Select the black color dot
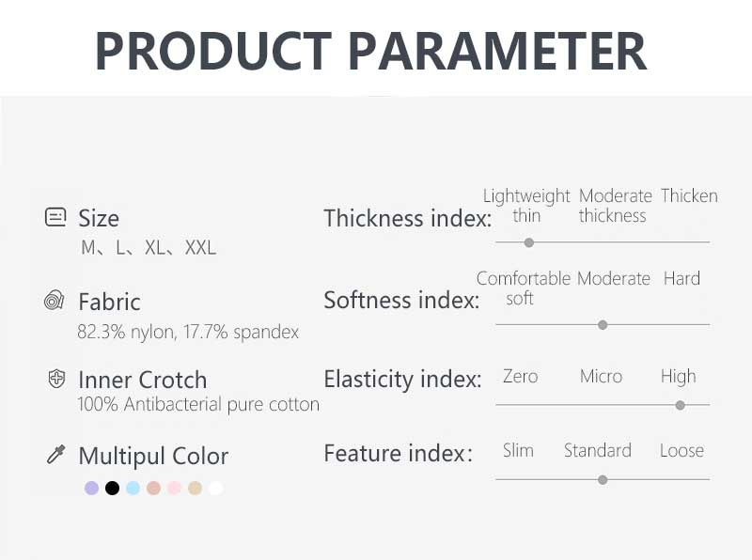Viewport: 752px width, 560px height. point(112,488)
